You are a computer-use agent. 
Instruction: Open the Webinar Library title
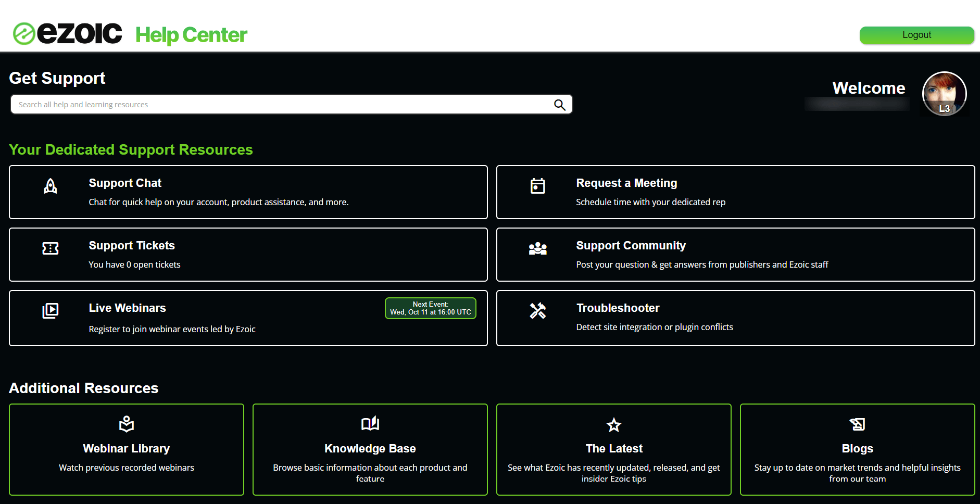(x=127, y=449)
